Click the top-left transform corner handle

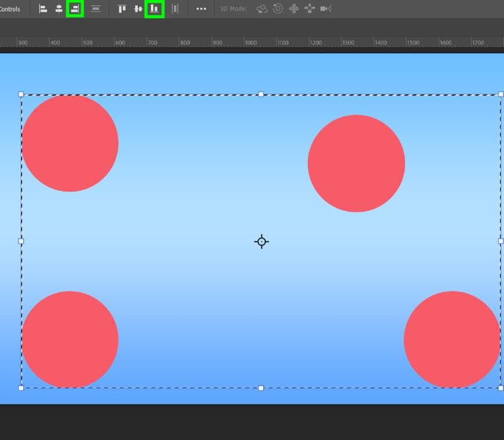coord(21,94)
